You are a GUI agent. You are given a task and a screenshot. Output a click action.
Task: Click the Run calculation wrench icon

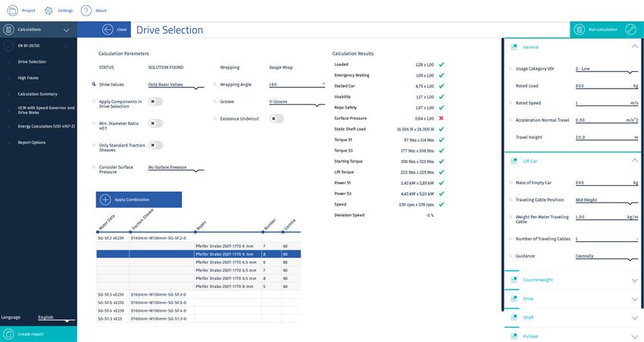click(x=630, y=30)
